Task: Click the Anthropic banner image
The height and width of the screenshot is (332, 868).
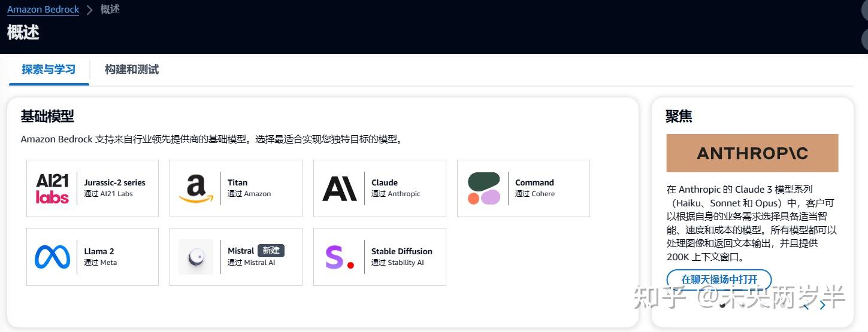Action: coord(752,153)
